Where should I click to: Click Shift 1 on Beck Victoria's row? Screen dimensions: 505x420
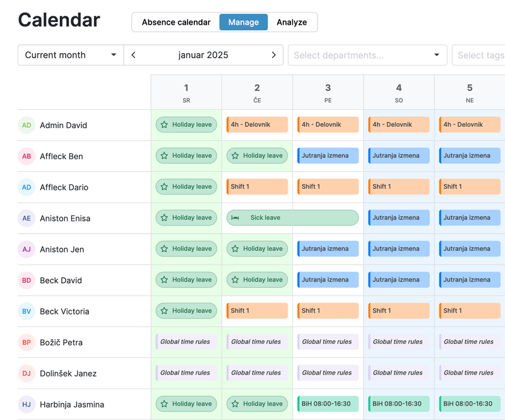[257, 311]
